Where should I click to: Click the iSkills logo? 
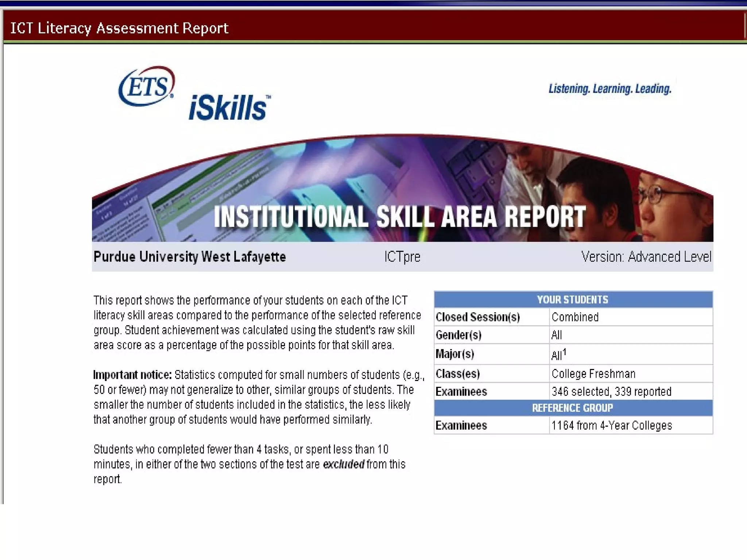229,108
